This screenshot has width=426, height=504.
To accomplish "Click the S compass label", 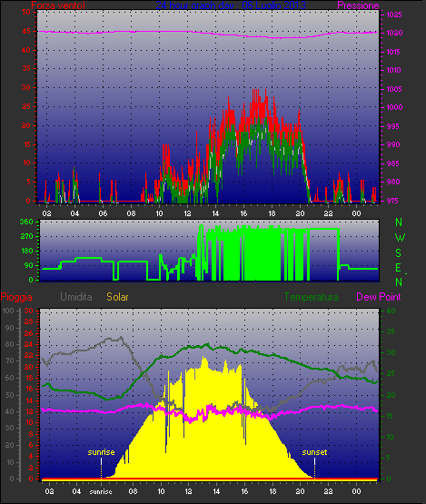I will (399, 253).
